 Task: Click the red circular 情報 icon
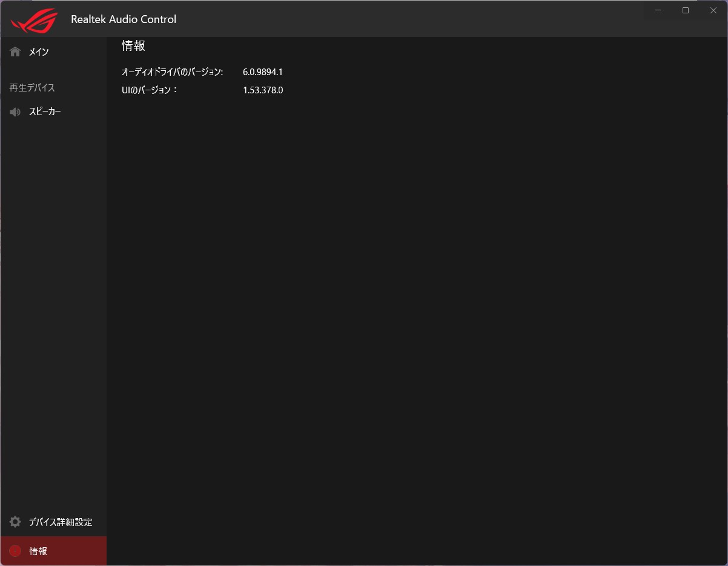pos(15,551)
